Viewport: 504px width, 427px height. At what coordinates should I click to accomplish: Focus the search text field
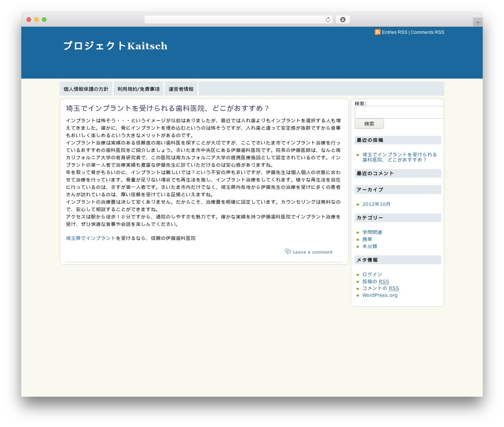click(399, 112)
